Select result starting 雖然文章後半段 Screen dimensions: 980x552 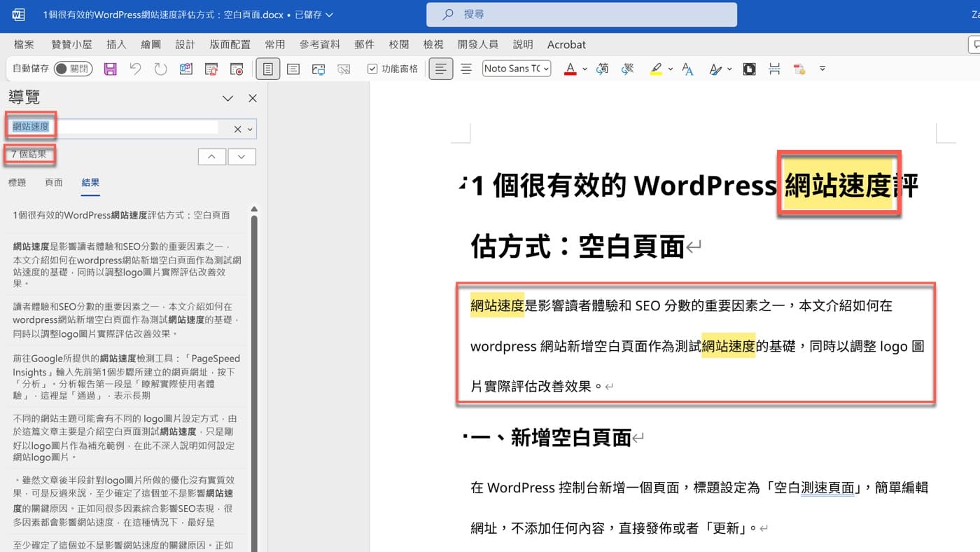pyautogui.click(x=127, y=501)
